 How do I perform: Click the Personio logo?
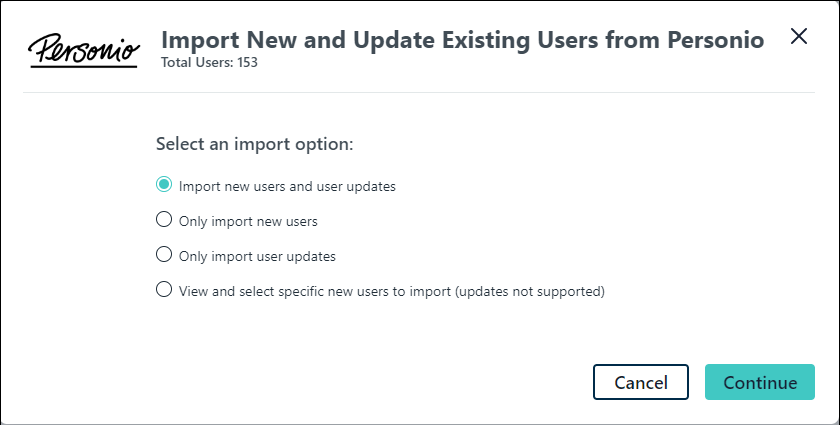83,49
